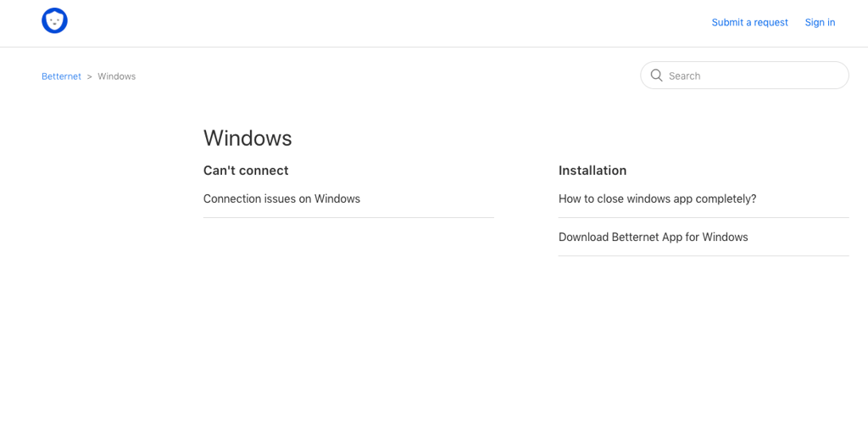Open the Can't connect section
This screenshot has height=436, width=868.
[x=246, y=170]
